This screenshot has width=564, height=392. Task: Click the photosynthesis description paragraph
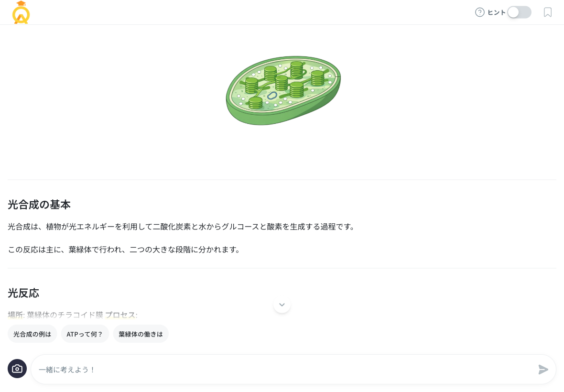[181, 227]
